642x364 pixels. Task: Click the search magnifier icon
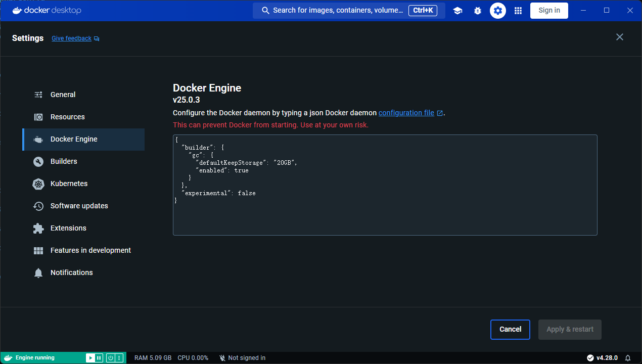265,11
